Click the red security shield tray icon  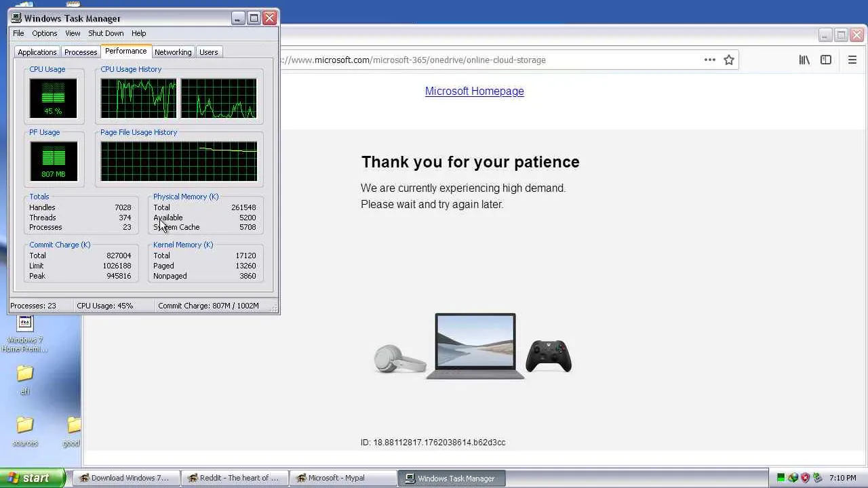[x=805, y=478]
